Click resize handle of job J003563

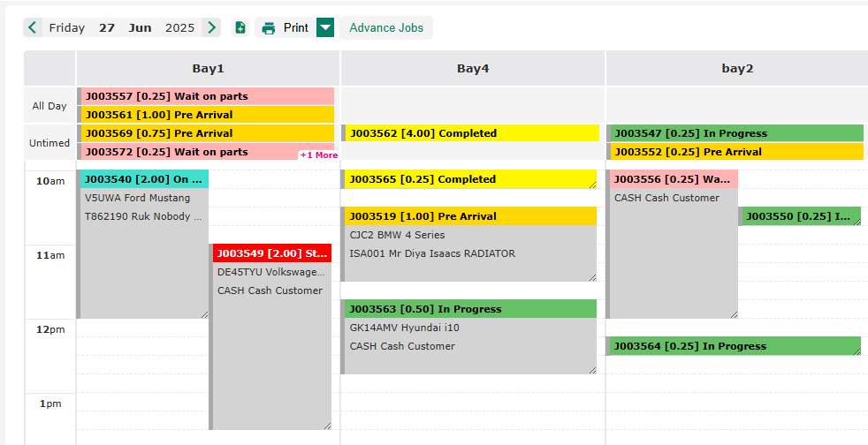coord(591,369)
